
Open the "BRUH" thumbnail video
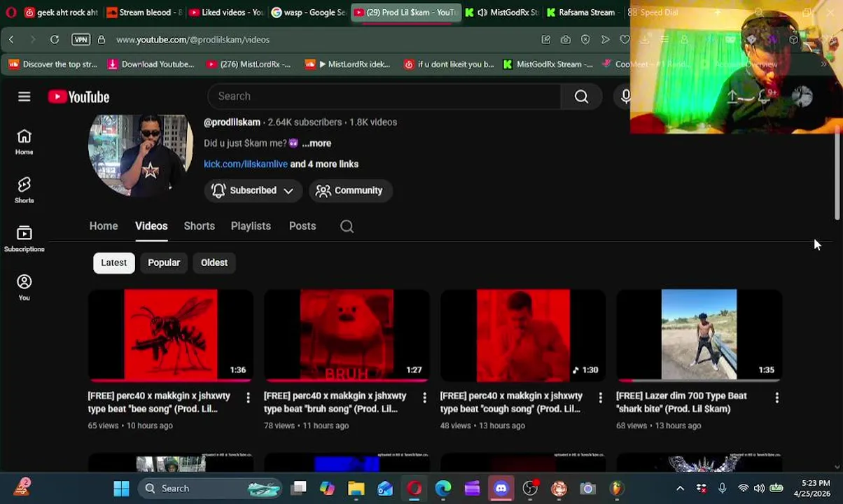pos(347,335)
